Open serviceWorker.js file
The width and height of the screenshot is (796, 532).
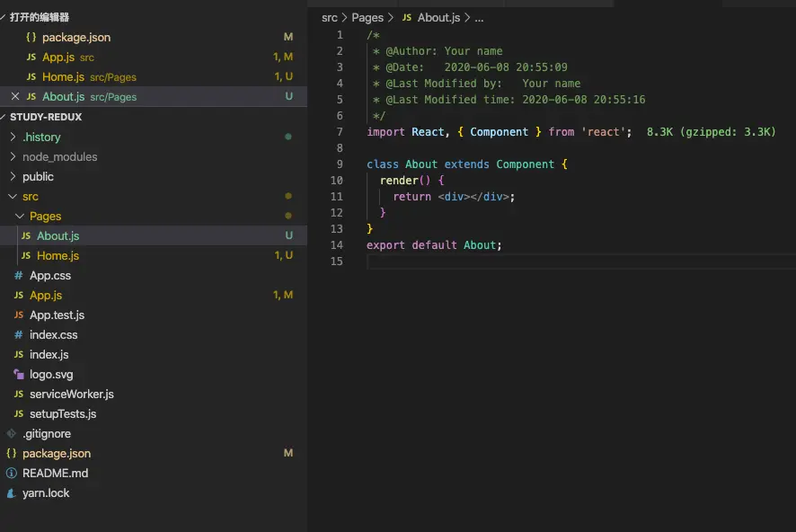pyautogui.click(x=154, y=394)
